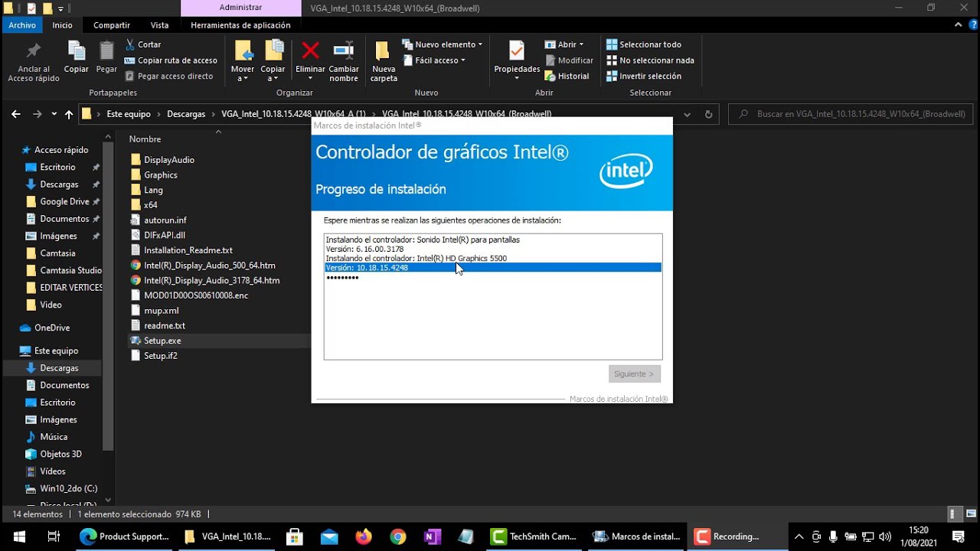Select Intel(R)_Display_Audio_500_64.htm file
980x551 pixels.
coord(209,266)
